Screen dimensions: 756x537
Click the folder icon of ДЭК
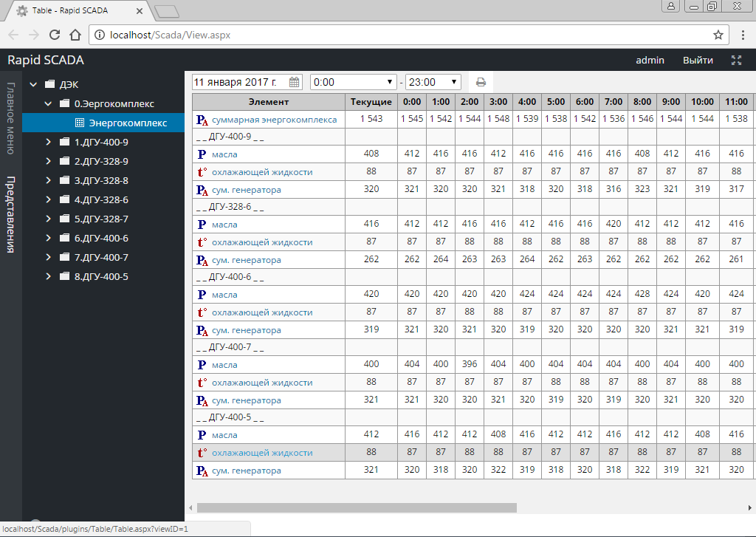pos(49,84)
